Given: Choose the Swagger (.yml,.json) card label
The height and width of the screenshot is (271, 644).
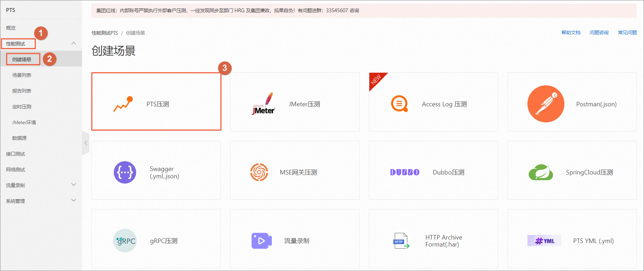Looking at the screenshot, I should pos(164,172).
